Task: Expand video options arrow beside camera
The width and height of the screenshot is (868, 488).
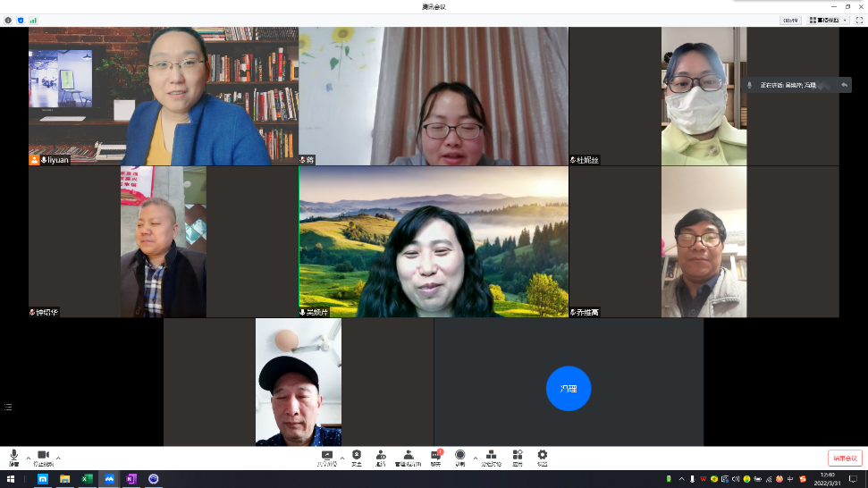Action: coord(58,458)
